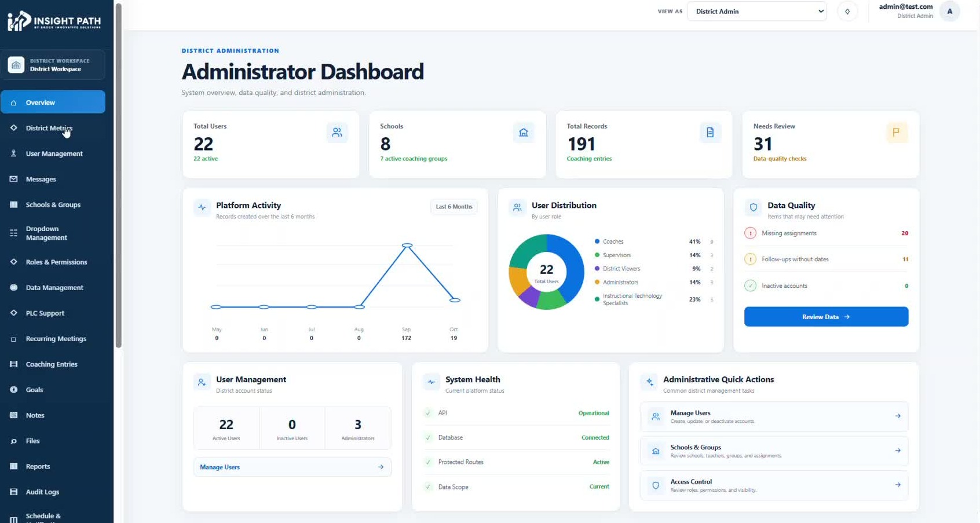980x523 pixels.
Task: Click the 20 Missing assignments count
Action: pos(905,233)
